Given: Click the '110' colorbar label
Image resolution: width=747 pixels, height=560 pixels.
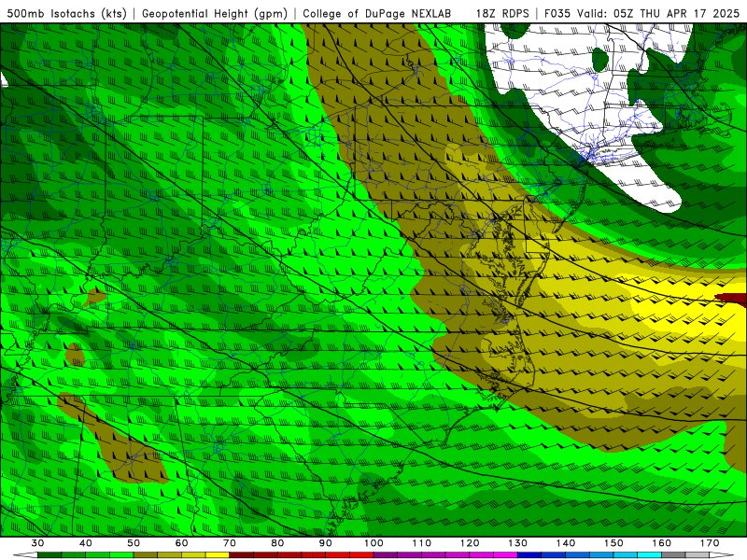Looking at the screenshot, I should [x=422, y=543].
